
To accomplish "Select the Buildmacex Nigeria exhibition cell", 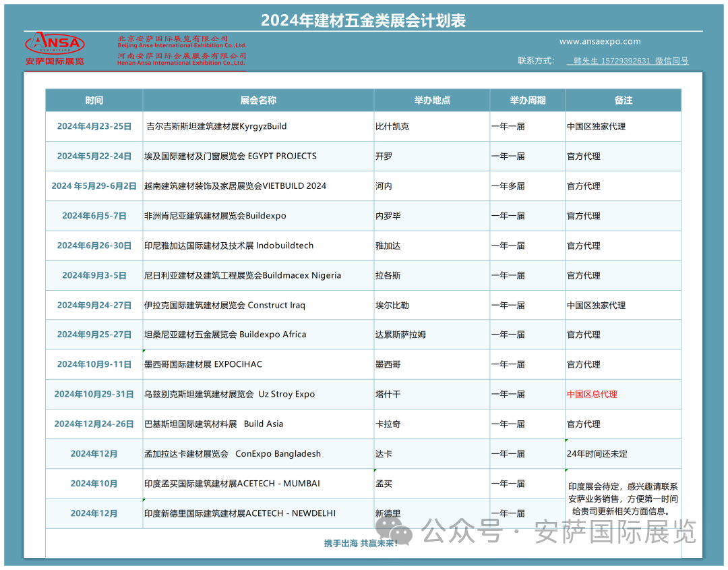I will [258, 275].
